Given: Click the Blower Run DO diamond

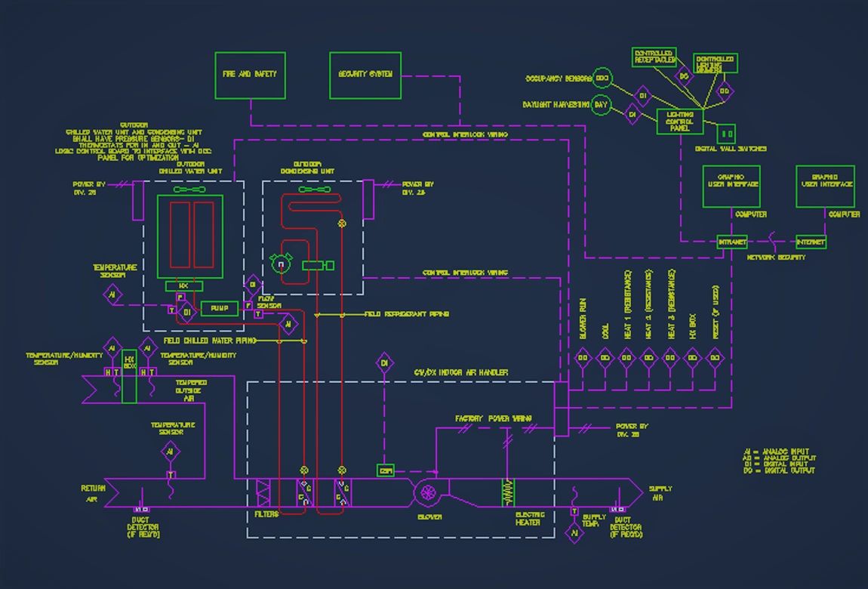Looking at the screenshot, I should 583,359.
